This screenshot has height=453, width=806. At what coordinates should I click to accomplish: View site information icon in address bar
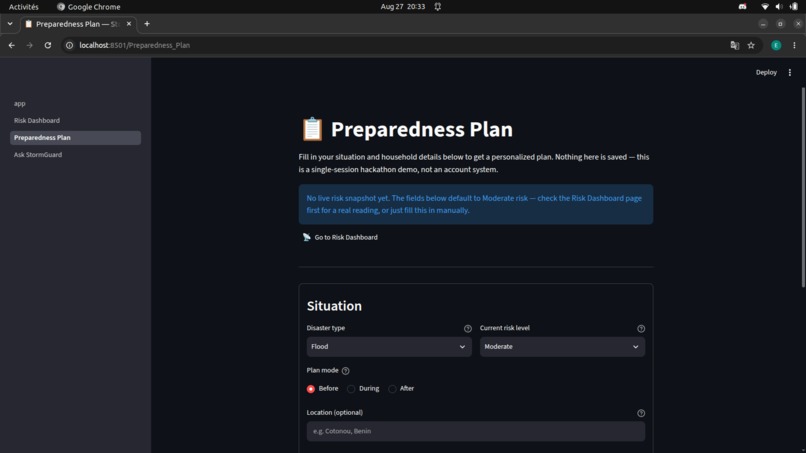69,45
